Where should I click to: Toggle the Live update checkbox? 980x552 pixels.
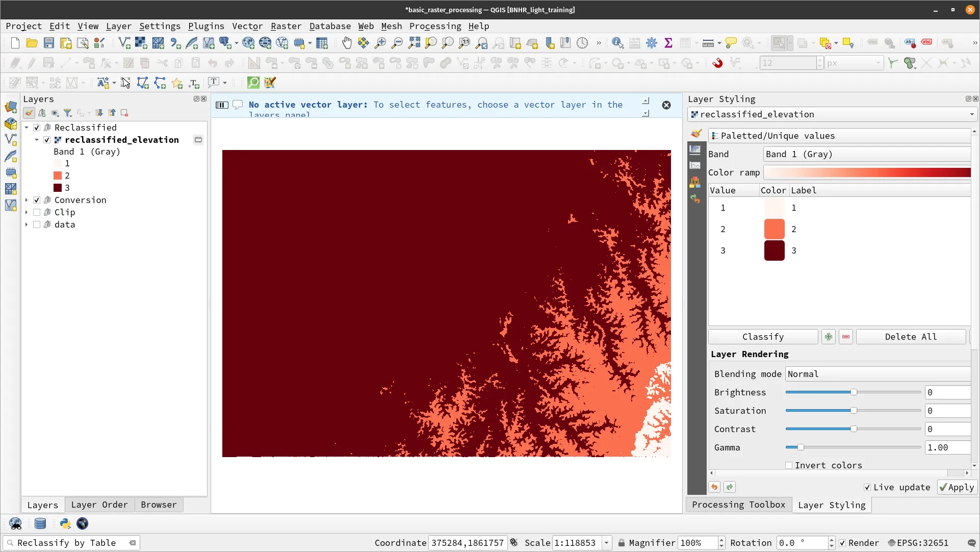867,487
